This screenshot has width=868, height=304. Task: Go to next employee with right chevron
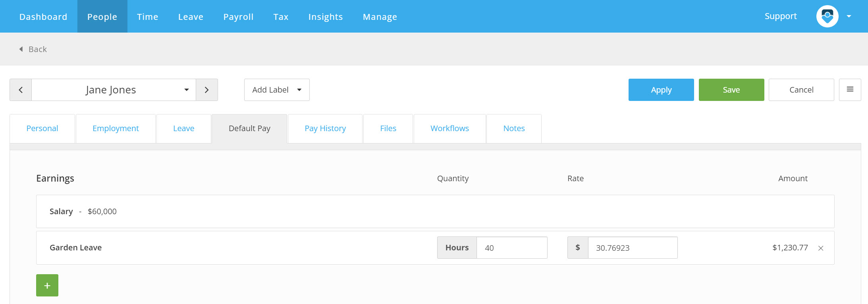click(207, 90)
